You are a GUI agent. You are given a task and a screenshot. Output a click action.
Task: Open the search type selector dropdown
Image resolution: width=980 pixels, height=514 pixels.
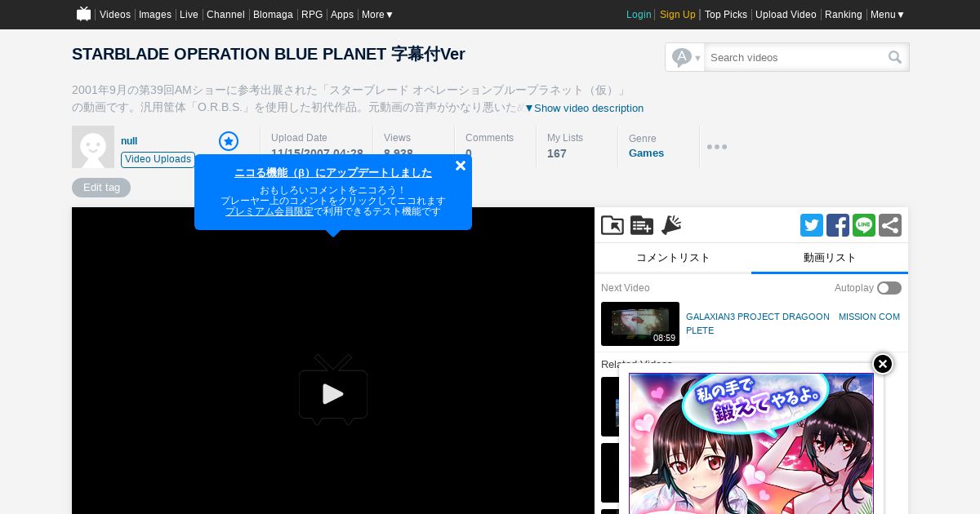pos(685,57)
